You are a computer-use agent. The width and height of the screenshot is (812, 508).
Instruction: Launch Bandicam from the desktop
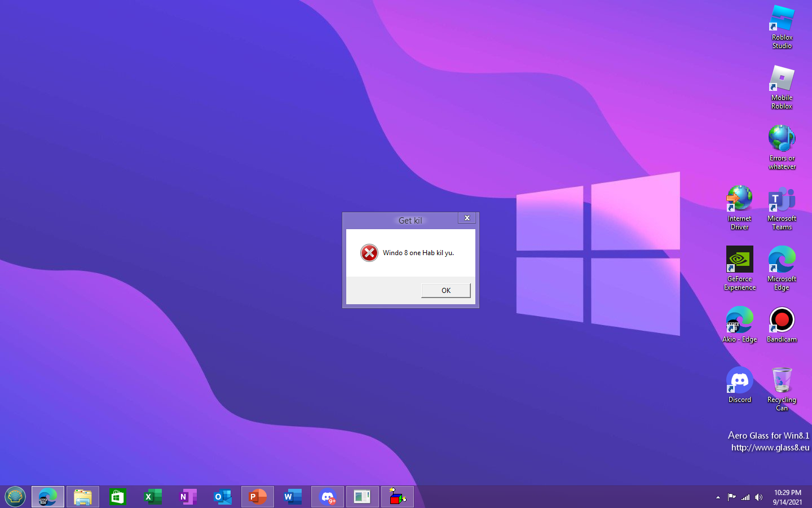click(x=782, y=319)
